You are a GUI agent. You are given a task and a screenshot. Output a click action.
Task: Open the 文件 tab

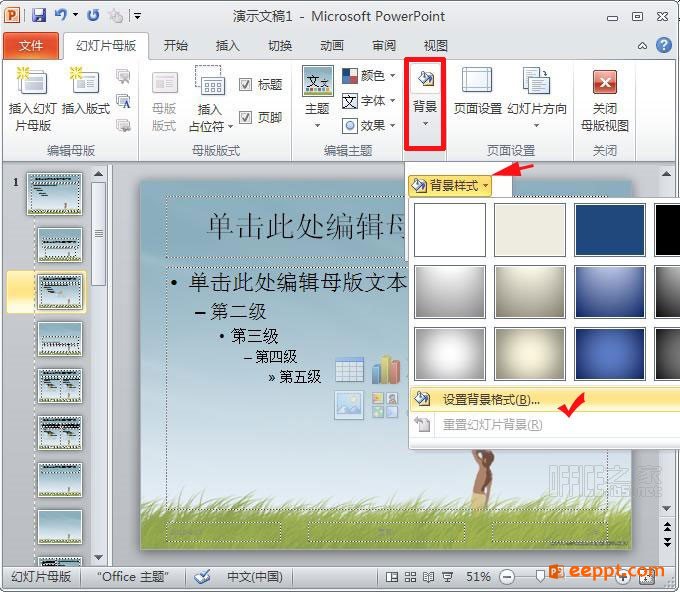click(x=31, y=46)
